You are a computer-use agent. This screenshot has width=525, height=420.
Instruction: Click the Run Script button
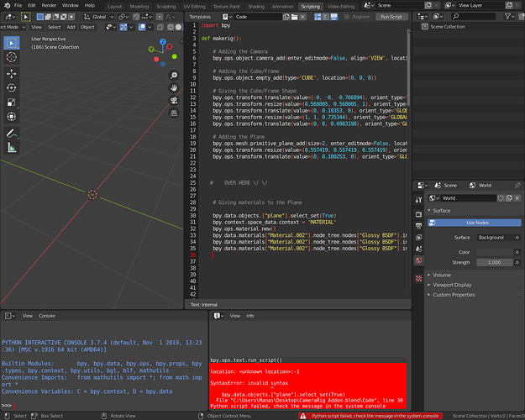(391, 17)
